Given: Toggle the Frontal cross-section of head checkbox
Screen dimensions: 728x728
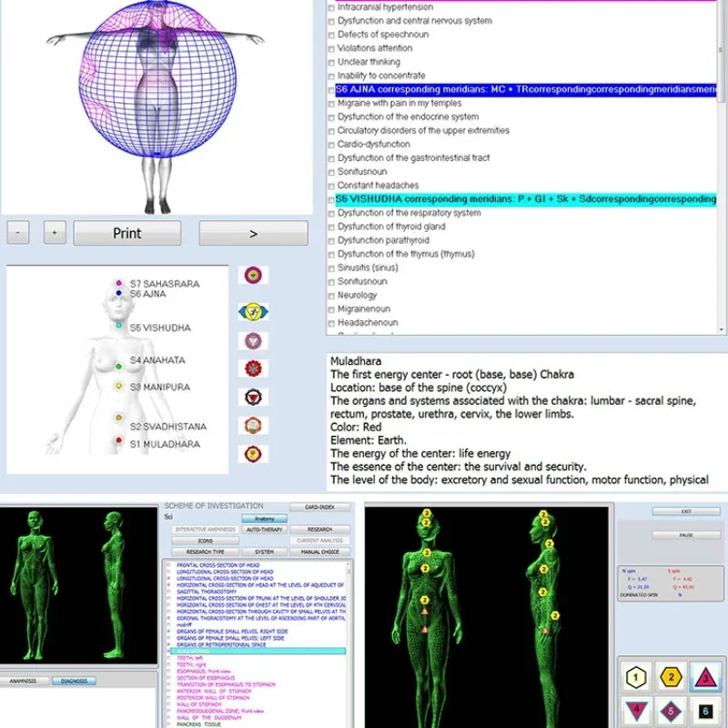Looking at the screenshot, I should pyautogui.click(x=168, y=565).
